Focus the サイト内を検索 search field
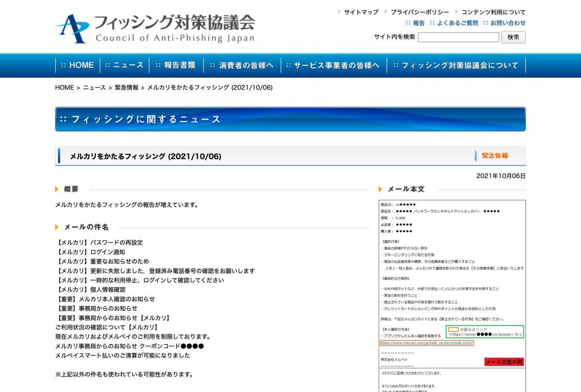Screen dimensions: 581x392 (459, 37)
